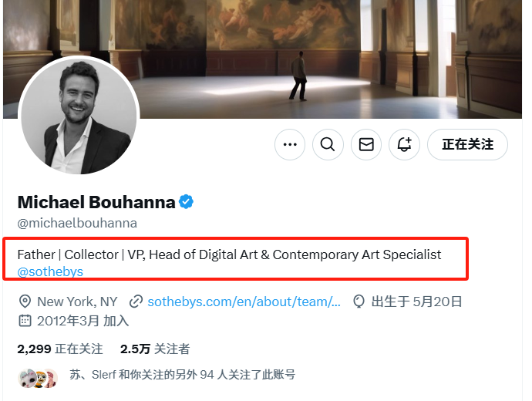Click the @michaelbouhanna handle text
The height and width of the screenshot is (401, 532).
(x=77, y=223)
